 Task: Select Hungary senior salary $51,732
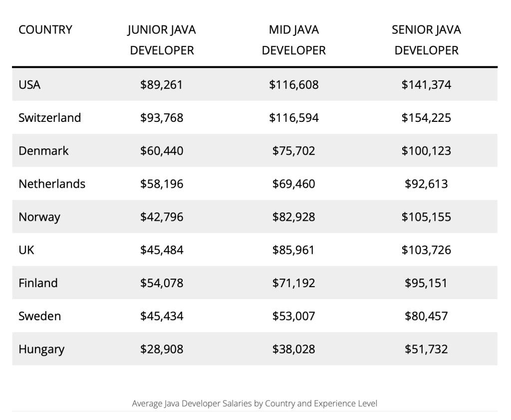click(426, 349)
